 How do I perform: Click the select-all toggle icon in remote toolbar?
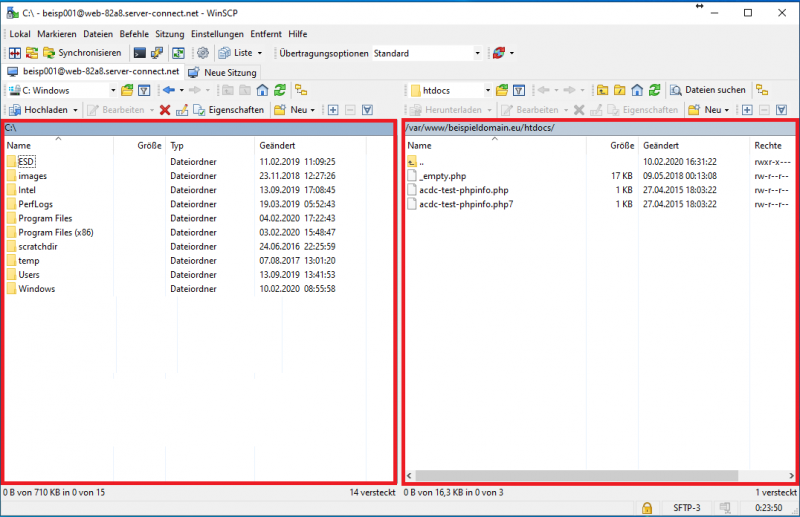(782, 110)
